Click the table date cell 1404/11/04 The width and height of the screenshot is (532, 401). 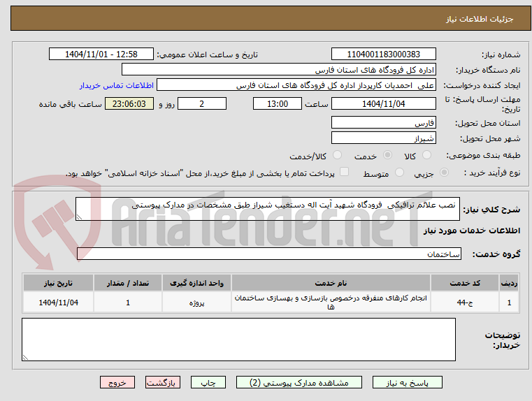[58, 302]
